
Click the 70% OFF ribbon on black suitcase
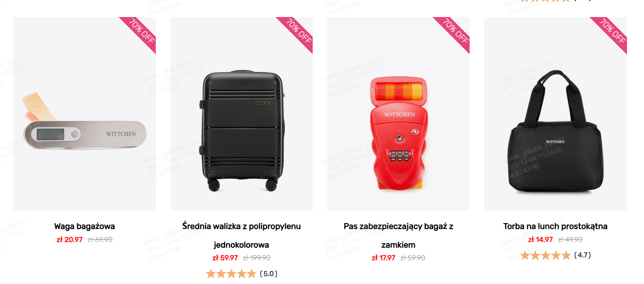(x=299, y=31)
